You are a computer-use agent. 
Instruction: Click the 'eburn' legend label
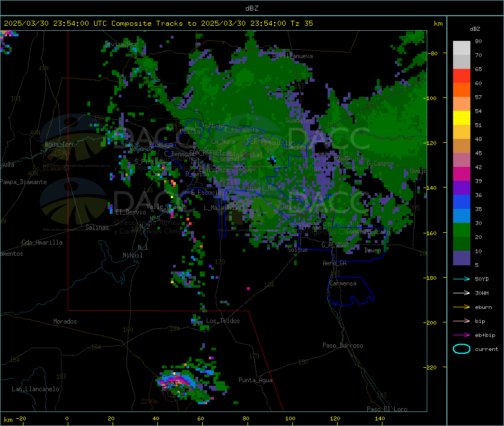click(x=483, y=307)
